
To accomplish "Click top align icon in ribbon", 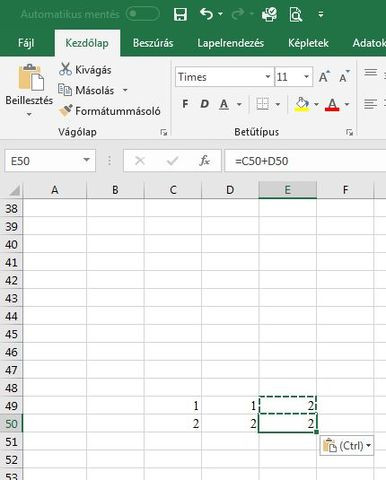I will tap(371, 73).
